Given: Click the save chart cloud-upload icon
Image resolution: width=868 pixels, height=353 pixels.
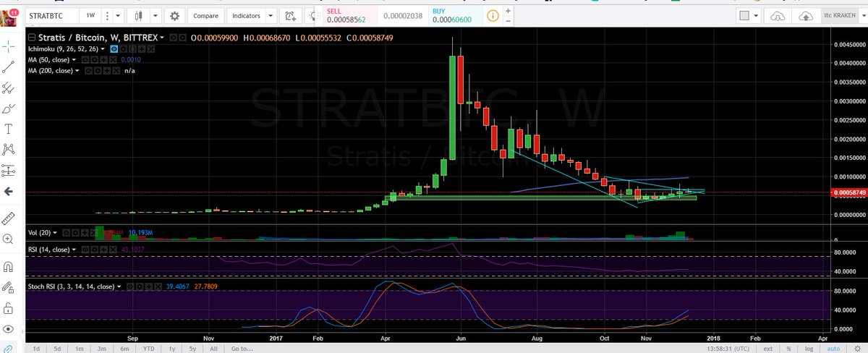Looking at the screenshot, I should point(806,16).
